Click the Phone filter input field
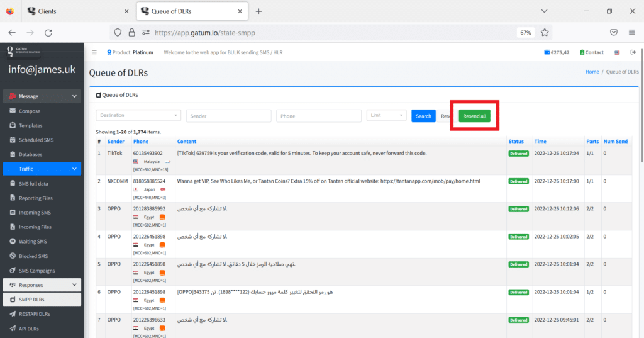The height and width of the screenshot is (338, 644). (319, 116)
